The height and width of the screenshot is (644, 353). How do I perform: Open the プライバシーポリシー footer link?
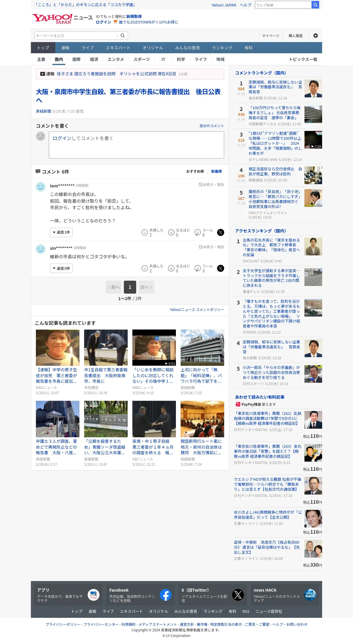click(x=63, y=624)
